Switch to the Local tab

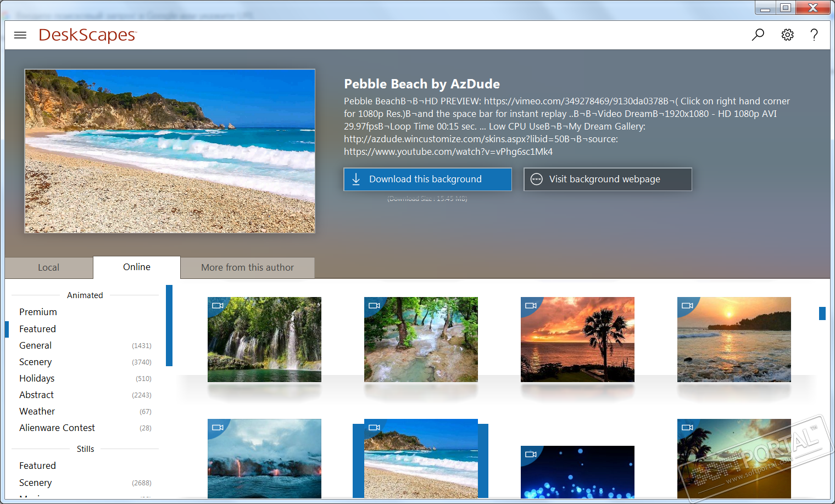(x=49, y=267)
